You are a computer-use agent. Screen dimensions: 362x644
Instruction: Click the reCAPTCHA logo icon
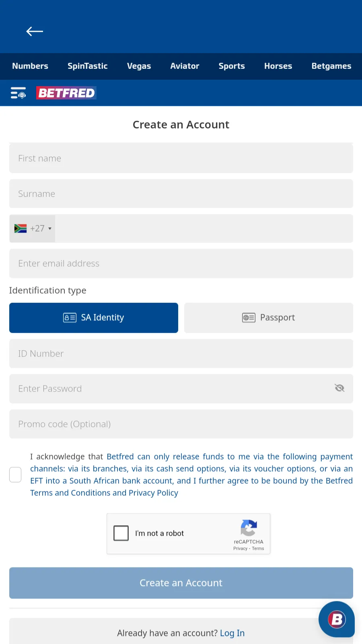click(x=249, y=528)
